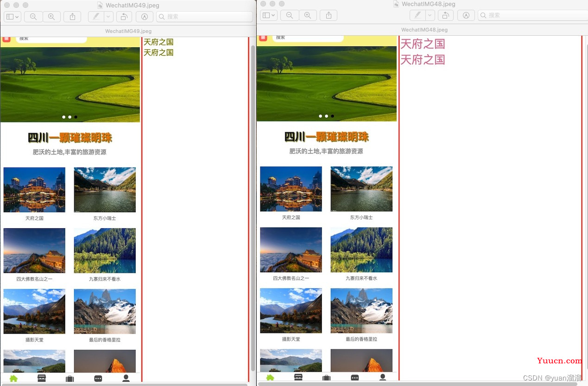Click the search field in WechatIMG49.jpeg window
The height and width of the screenshot is (386, 588).
[205, 17]
